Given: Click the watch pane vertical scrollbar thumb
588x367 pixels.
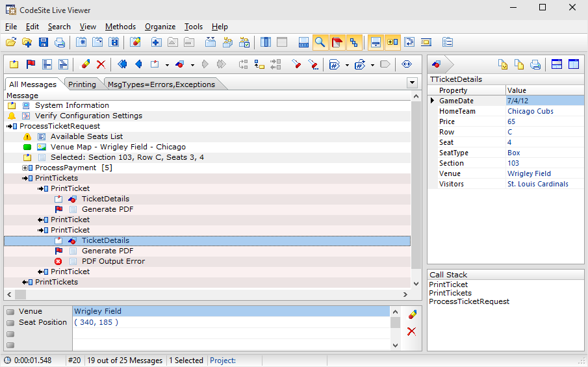Looking at the screenshot, I should 395,322.
